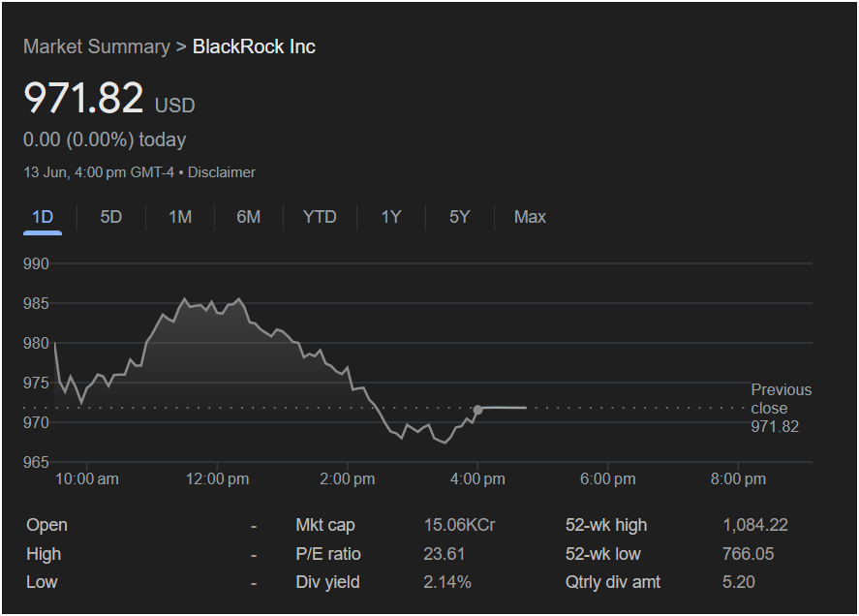
Task: Switch to the YTD tab
Action: click(320, 217)
